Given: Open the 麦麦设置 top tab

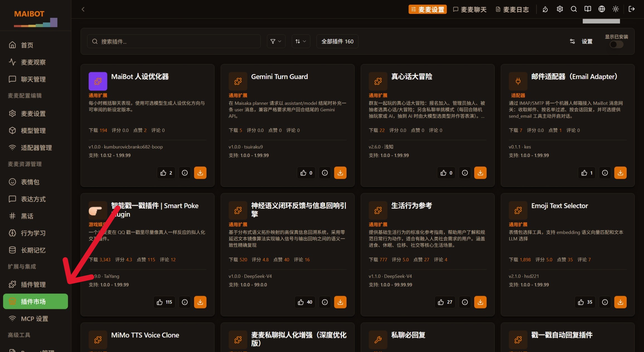Looking at the screenshot, I should pos(428,9).
